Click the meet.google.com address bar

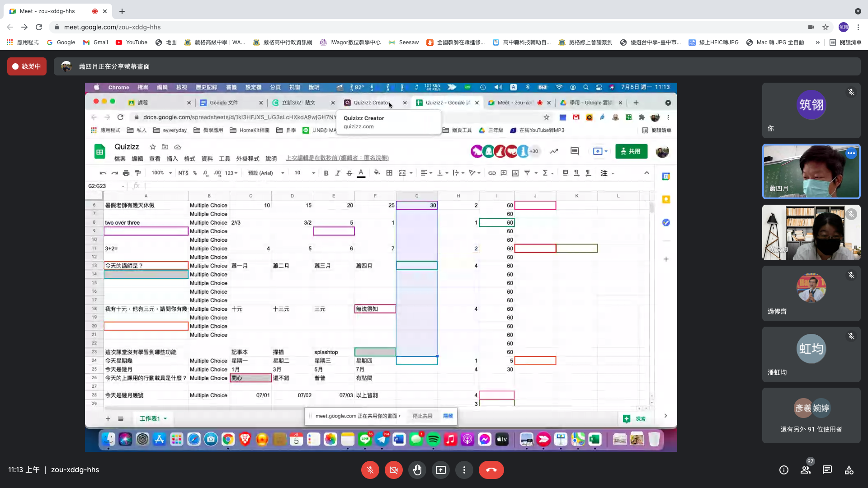click(x=112, y=27)
